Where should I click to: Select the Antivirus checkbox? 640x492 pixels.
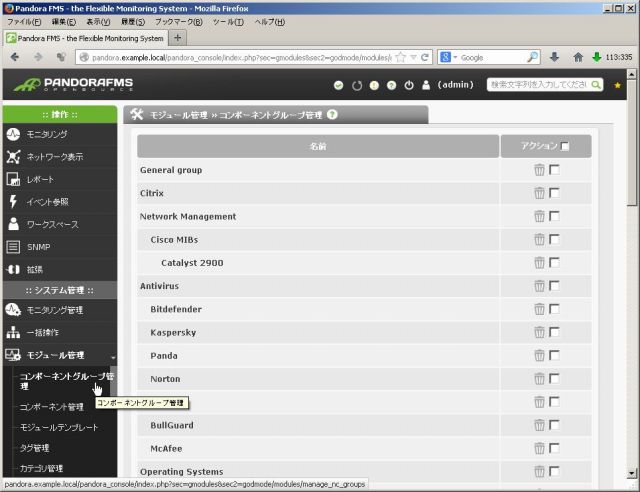coord(554,286)
